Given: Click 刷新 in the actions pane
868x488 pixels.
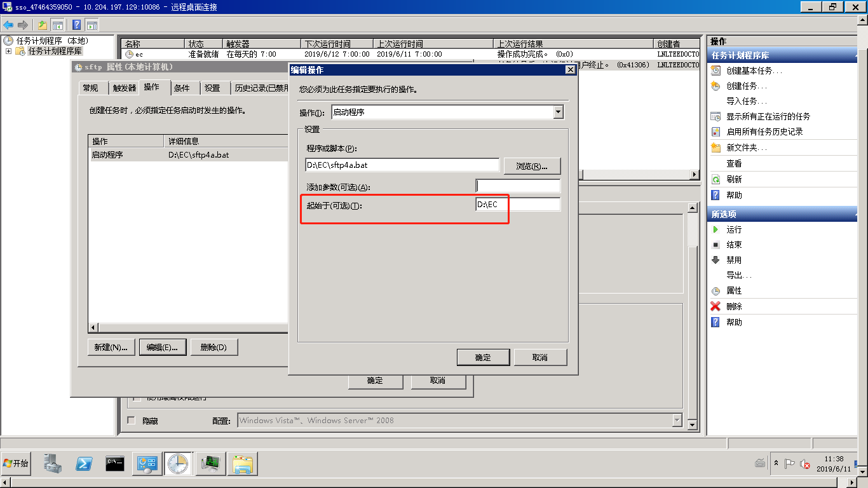Looking at the screenshot, I should [734, 179].
